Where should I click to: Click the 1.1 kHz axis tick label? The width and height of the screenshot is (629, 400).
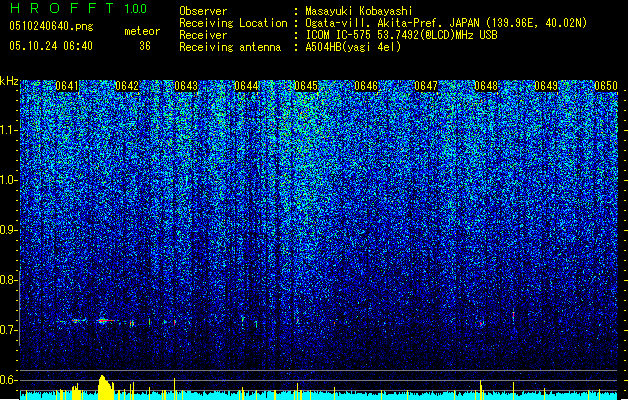click(x=9, y=130)
